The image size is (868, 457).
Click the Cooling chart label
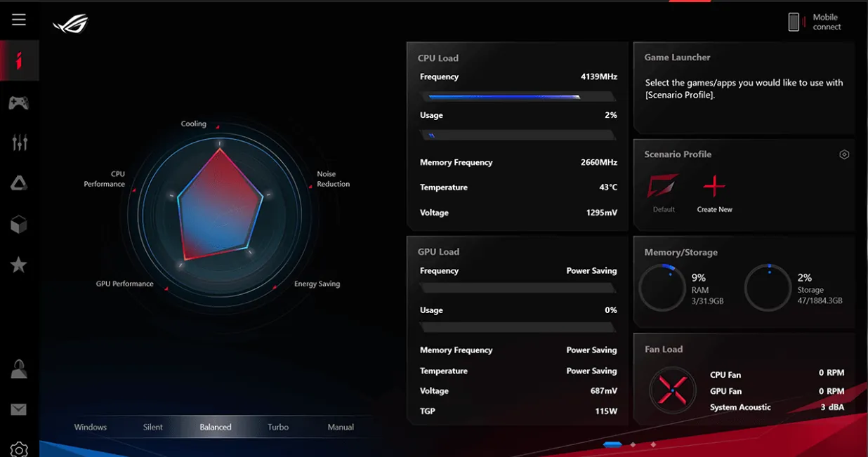coord(194,124)
